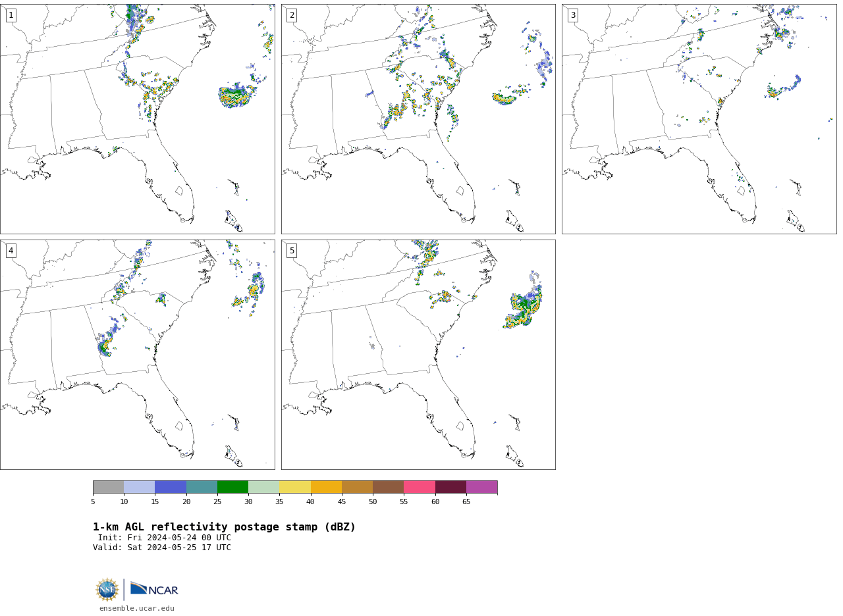Click the colorbar tick label 35

pos(279,502)
